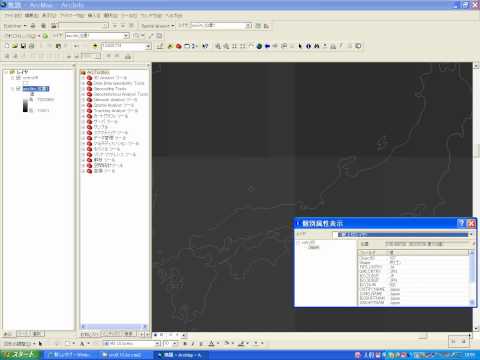Select the Find binoculars tool

pos(317,46)
